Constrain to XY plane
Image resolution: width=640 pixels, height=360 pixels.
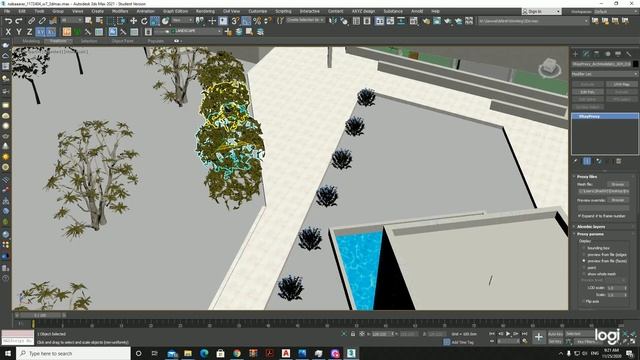pos(40,31)
